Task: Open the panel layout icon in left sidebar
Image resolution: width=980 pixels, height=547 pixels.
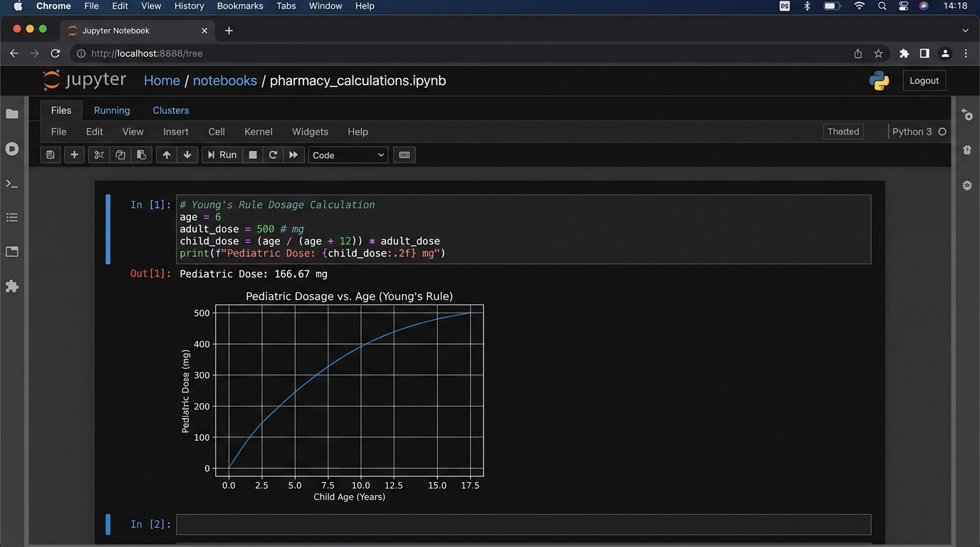Action: pos(12,251)
